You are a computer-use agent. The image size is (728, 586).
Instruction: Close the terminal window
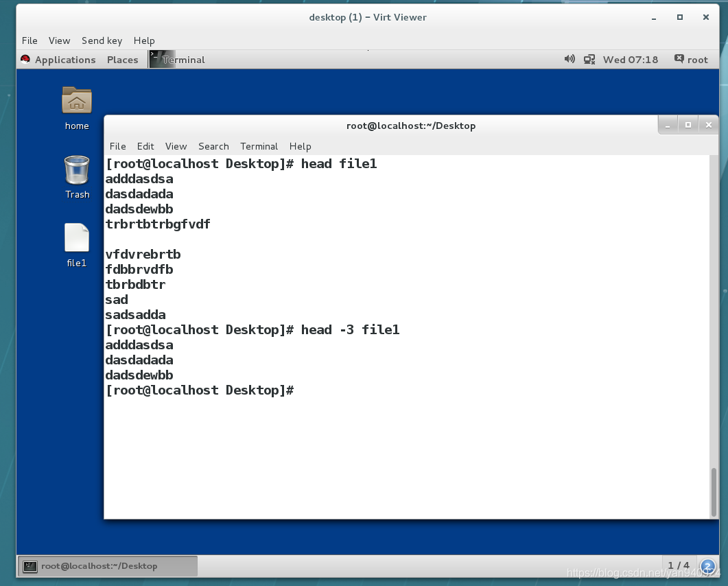point(709,126)
